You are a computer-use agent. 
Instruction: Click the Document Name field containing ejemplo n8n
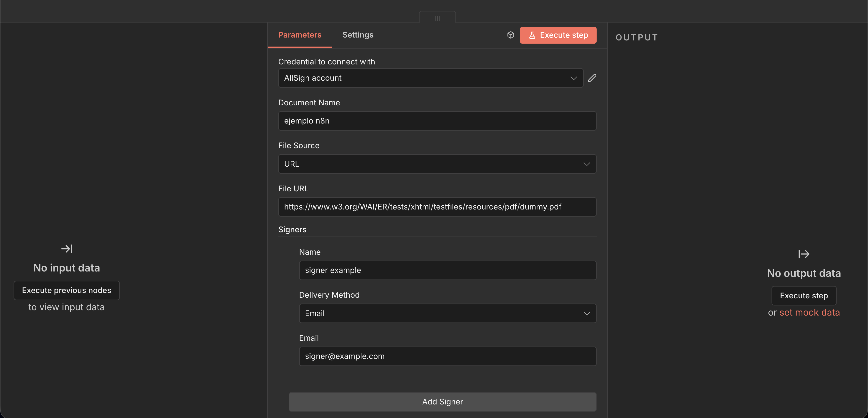click(437, 121)
